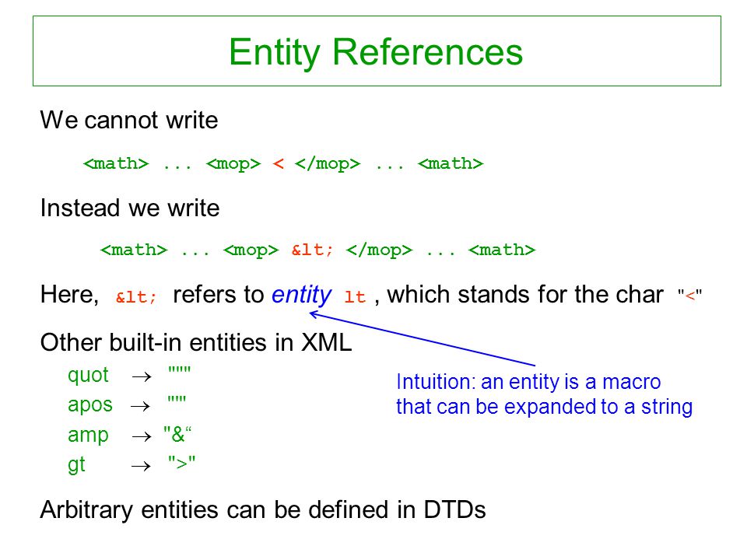Click the red '<' character in the first code line
The image size is (747, 560).
279,164
